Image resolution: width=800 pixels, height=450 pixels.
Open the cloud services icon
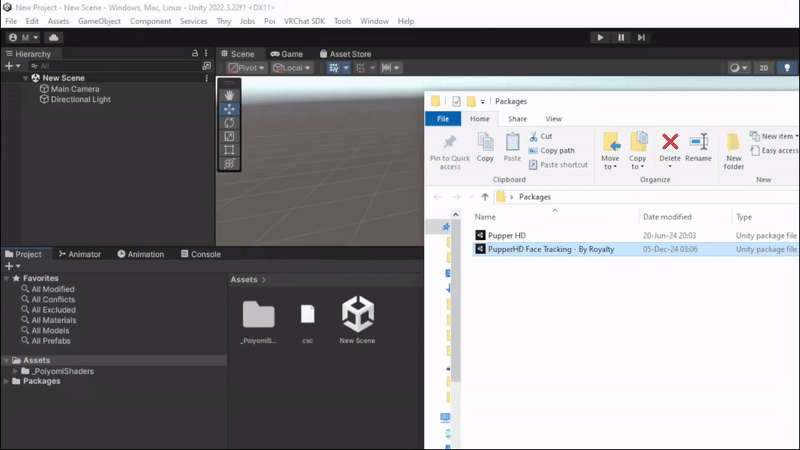pyautogui.click(x=54, y=37)
